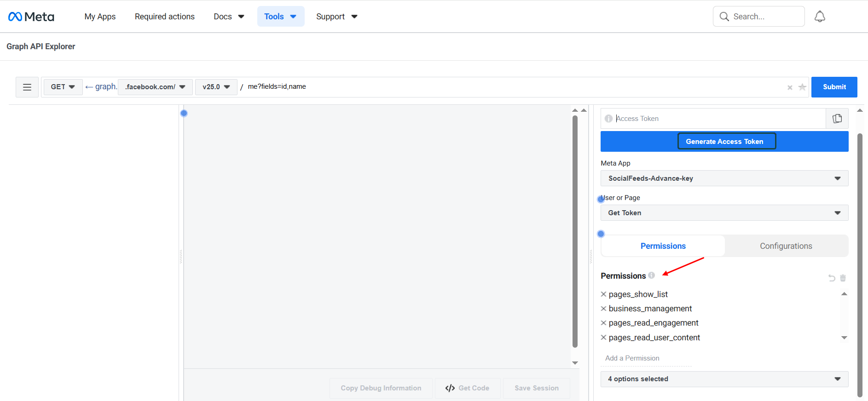Remove the business_management permission

tap(603, 309)
